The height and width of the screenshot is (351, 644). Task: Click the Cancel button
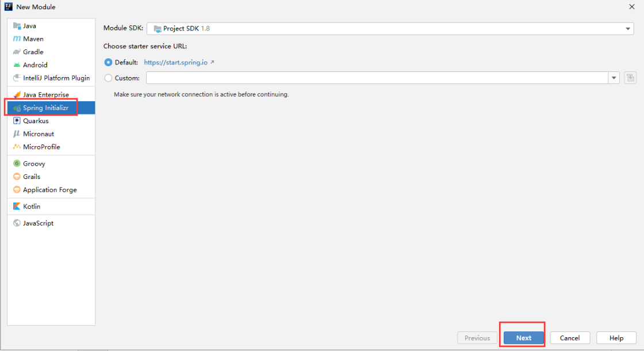point(570,338)
